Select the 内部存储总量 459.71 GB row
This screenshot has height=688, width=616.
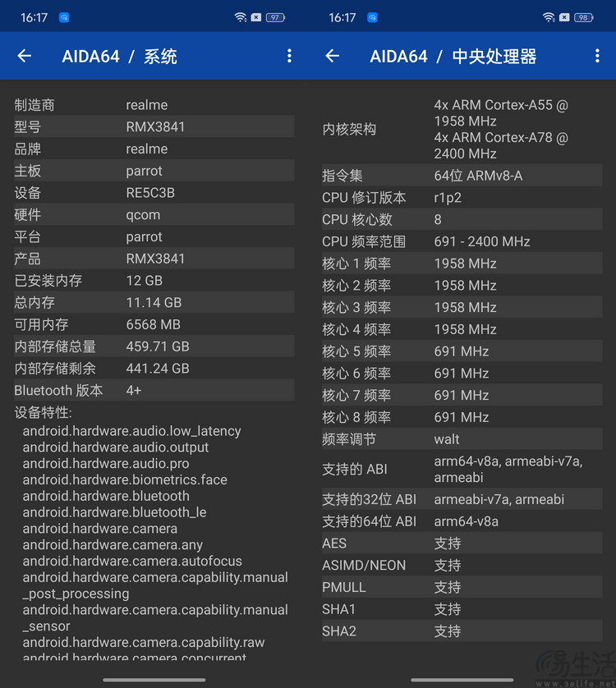point(154,346)
